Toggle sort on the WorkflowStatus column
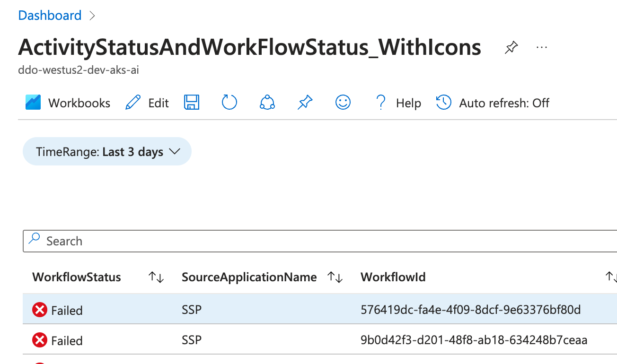 (x=156, y=277)
